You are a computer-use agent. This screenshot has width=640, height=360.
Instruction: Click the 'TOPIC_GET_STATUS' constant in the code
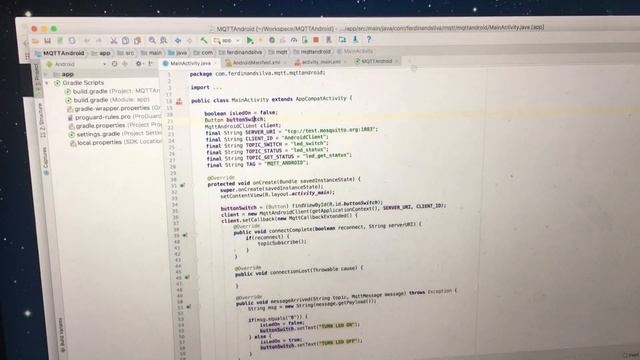pos(270,157)
